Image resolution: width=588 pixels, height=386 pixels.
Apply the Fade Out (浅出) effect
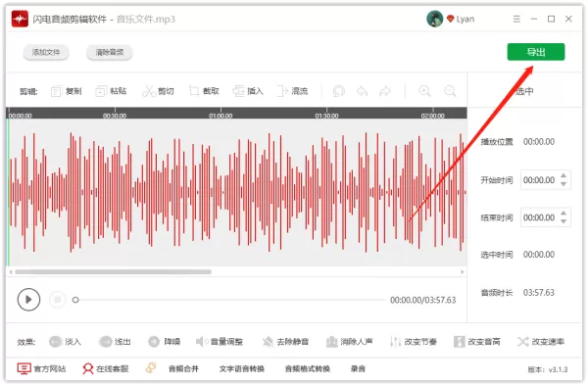[x=115, y=341]
